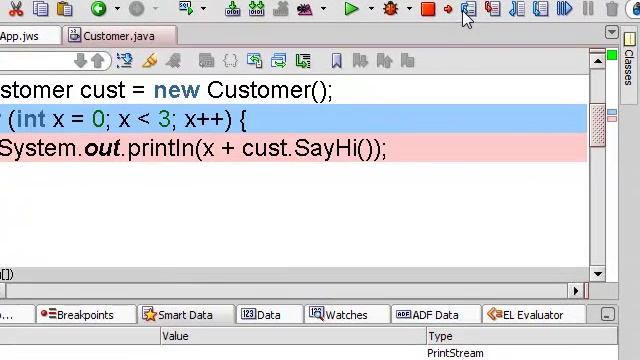The image size is (640, 360).
Task: Click the greyed next bookmark icon
Action: pyautogui.click(x=360, y=61)
